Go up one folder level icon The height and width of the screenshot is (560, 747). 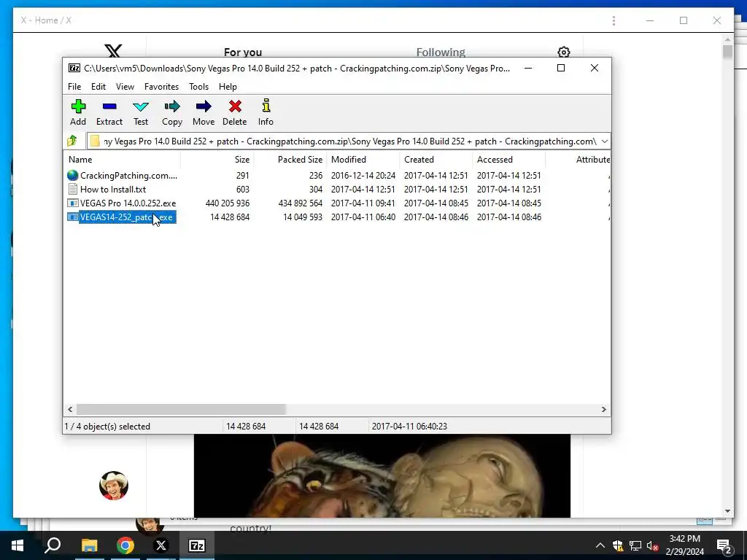pyautogui.click(x=72, y=141)
